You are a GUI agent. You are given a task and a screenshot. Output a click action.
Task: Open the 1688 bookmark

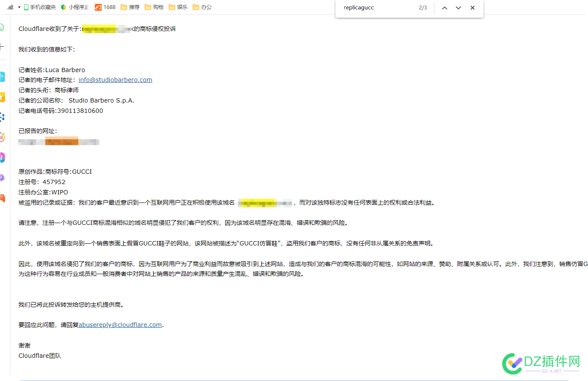[x=105, y=7]
